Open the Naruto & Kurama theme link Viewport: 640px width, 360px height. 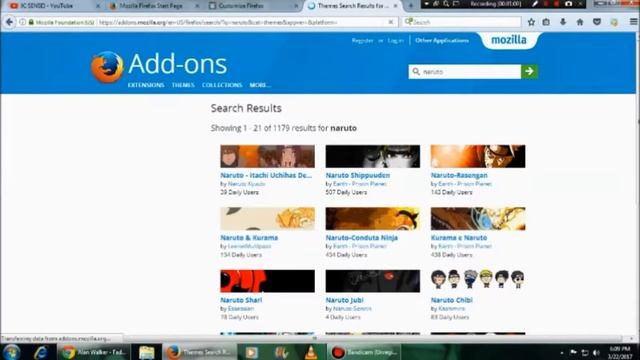pos(249,238)
